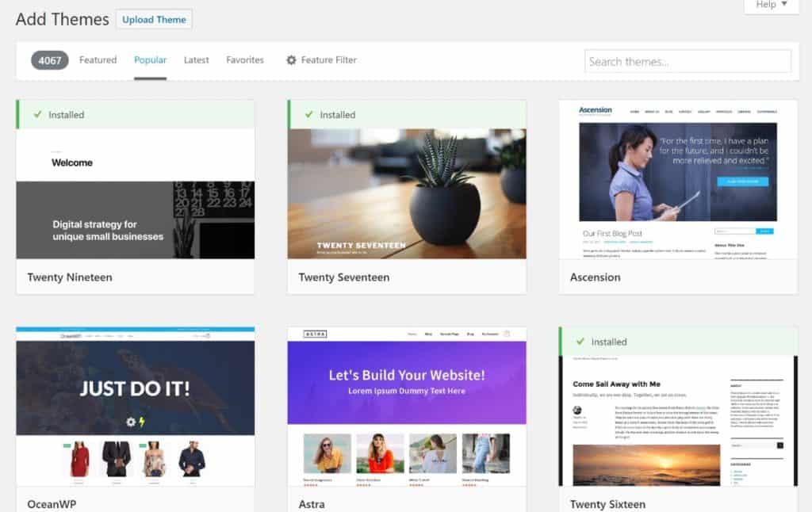Click Installed checkmark on Twenty Nineteen card
Viewport: 812px width, 512px height.
coord(37,114)
